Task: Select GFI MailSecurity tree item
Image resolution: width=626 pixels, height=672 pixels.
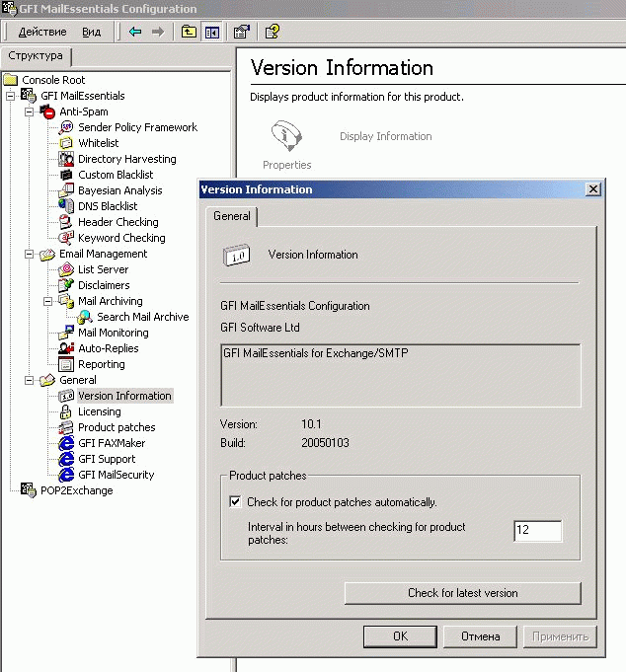Action: (x=117, y=475)
